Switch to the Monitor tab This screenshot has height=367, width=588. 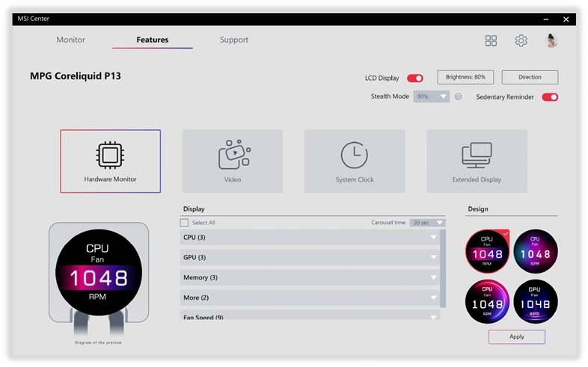pos(70,40)
